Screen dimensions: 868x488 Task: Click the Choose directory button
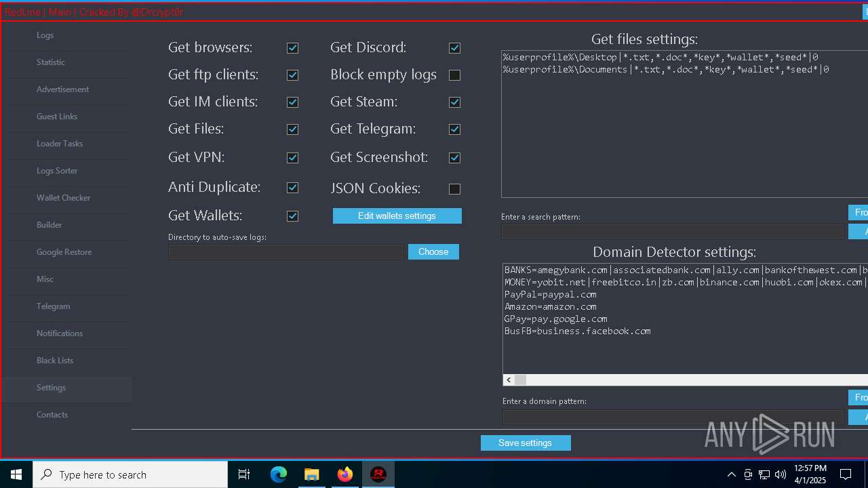click(433, 251)
